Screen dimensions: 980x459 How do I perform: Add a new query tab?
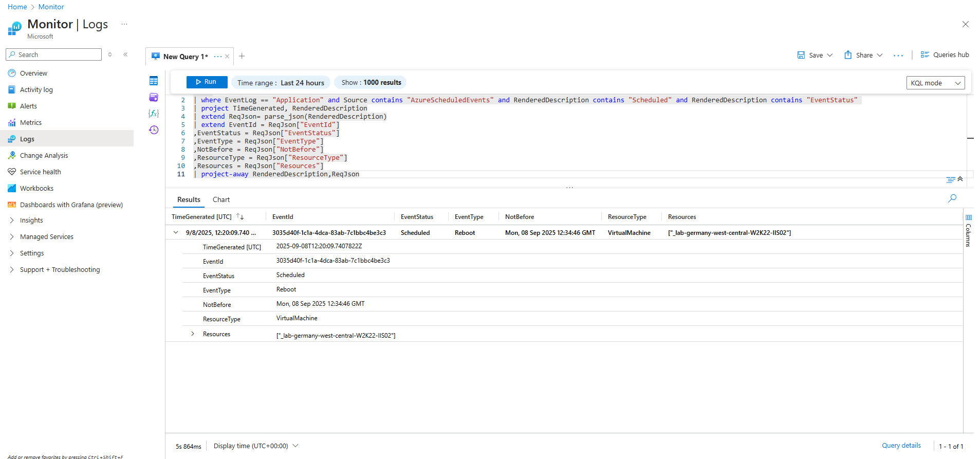pyautogui.click(x=242, y=56)
